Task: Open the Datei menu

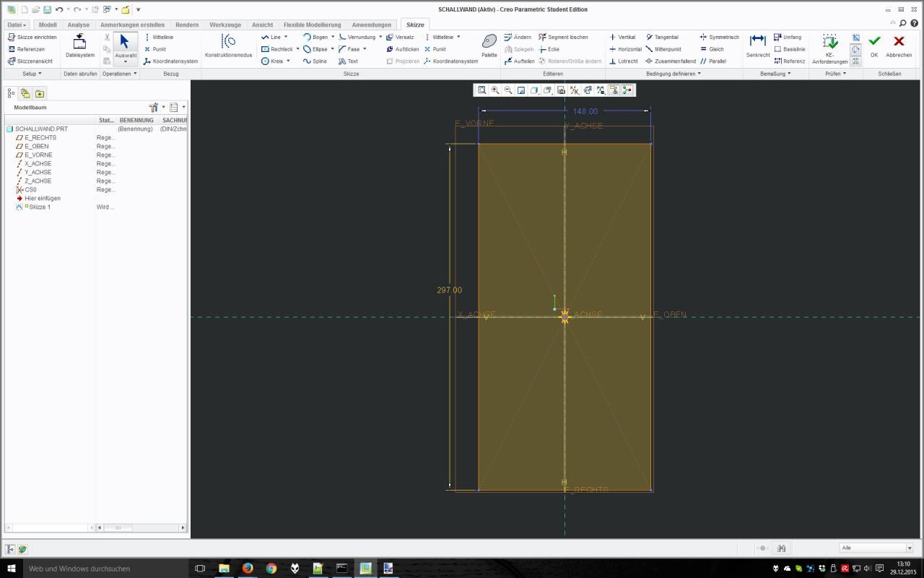Action: 16,25
